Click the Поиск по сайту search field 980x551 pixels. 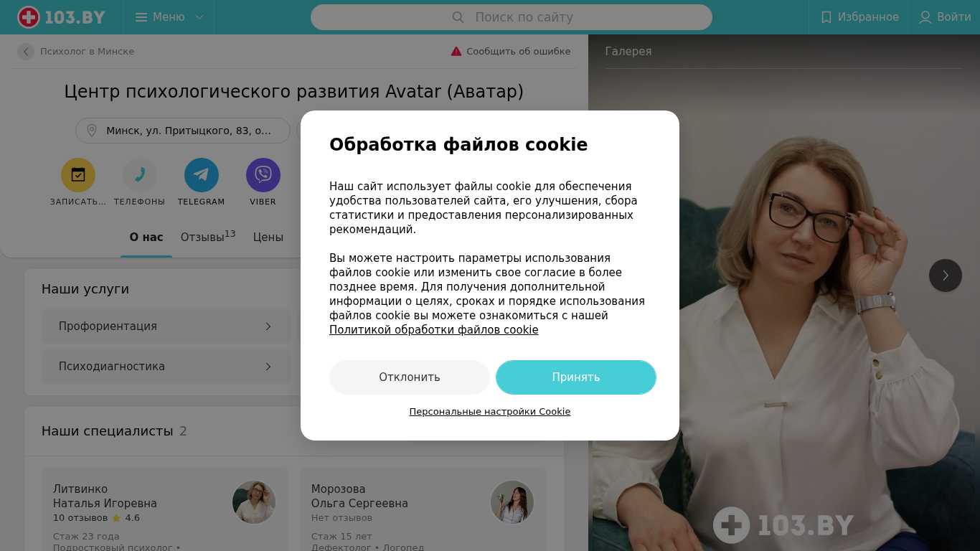[512, 17]
